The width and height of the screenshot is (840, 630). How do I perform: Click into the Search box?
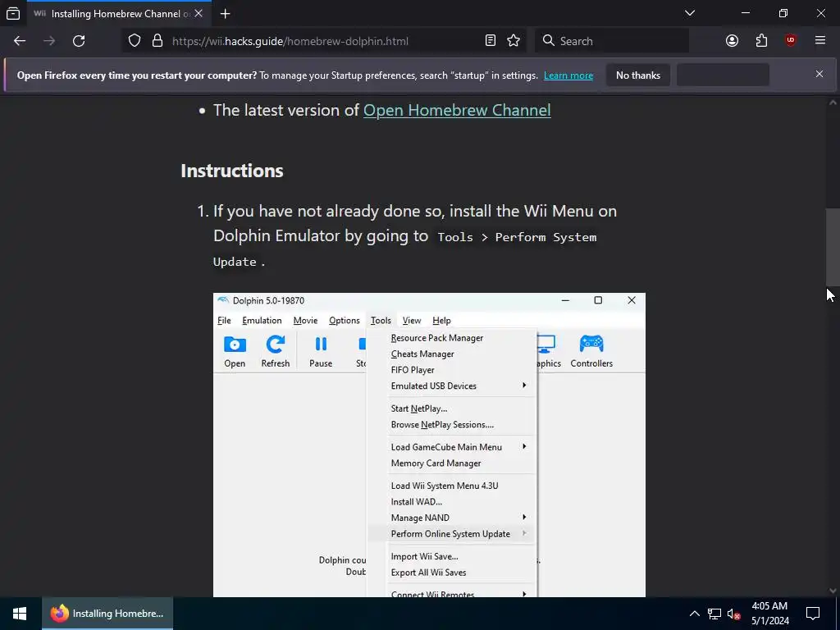[612, 41]
